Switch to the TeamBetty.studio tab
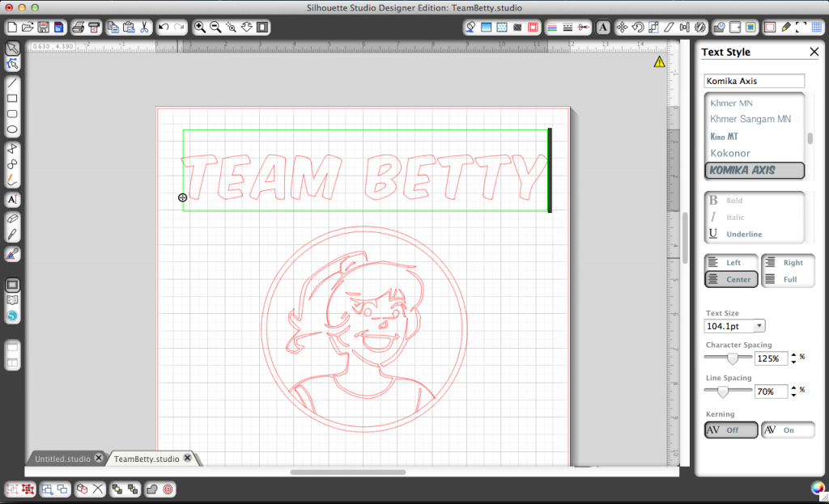This screenshot has width=829, height=504. [x=147, y=459]
